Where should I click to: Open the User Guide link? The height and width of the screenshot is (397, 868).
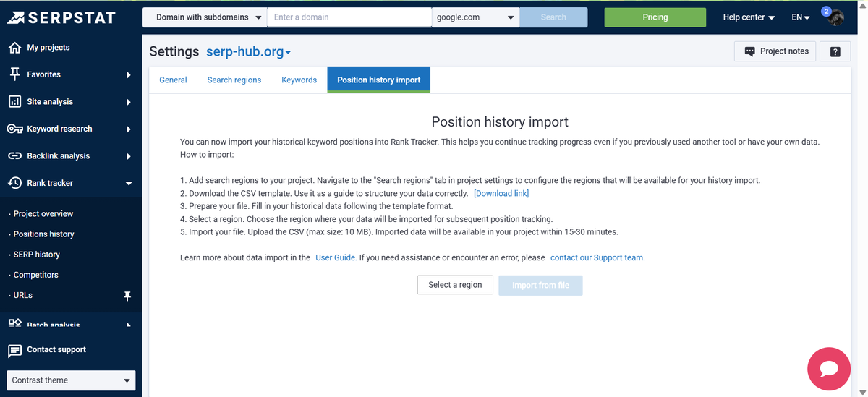click(x=336, y=257)
